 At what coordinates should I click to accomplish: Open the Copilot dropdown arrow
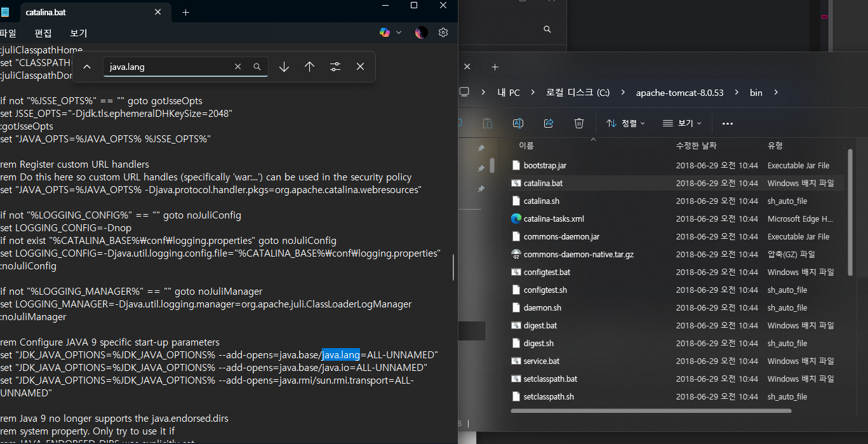pos(399,32)
